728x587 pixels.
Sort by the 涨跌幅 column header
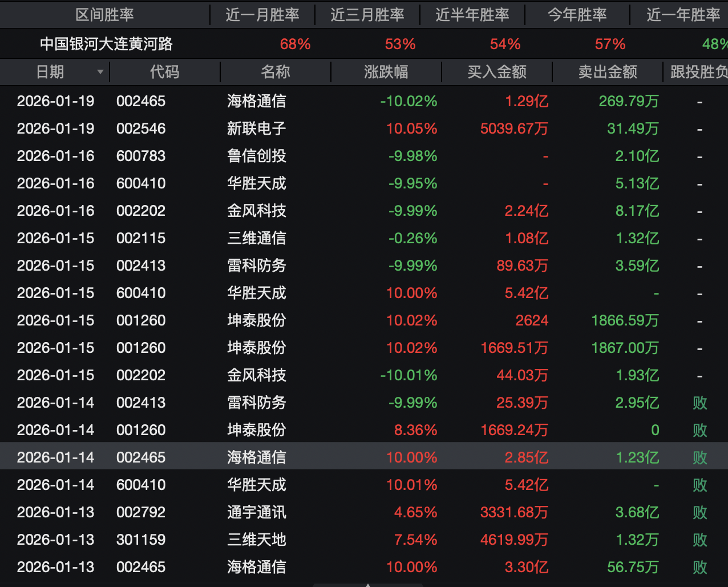pos(386,72)
